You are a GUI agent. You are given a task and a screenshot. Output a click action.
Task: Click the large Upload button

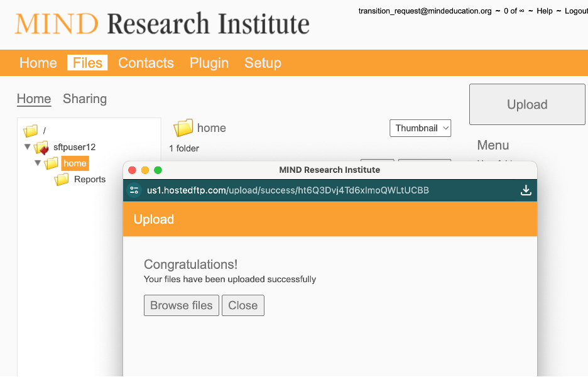[527, 104]
